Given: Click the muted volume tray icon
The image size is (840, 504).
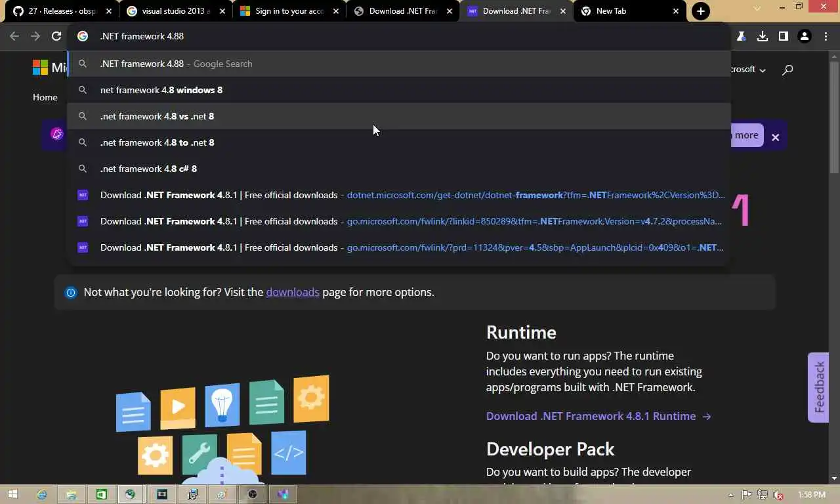Looking at the screenshot, I should pyautogui.click(x=778, y=495).
